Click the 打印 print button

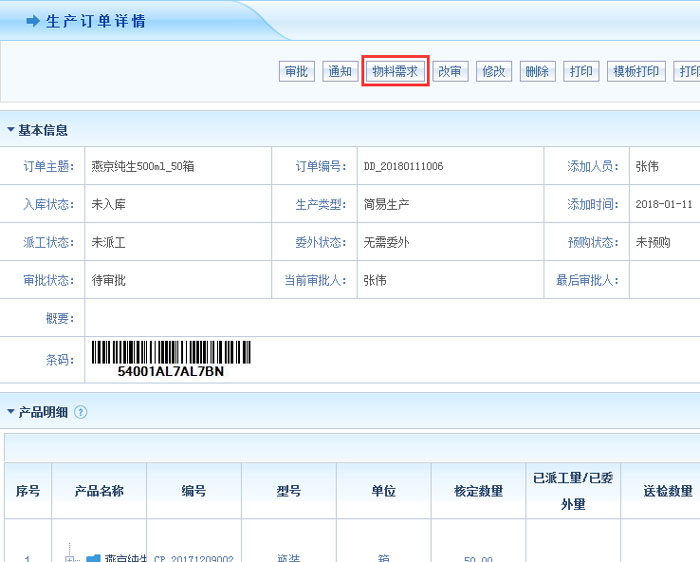pyautogui.click(x=581, y=71)
